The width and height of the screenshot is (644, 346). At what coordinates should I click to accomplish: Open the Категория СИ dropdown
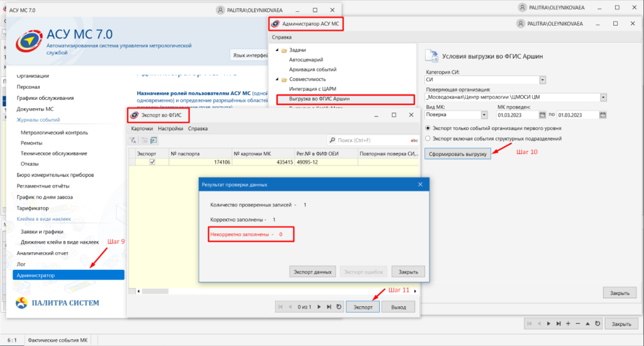click(x=543, y=80)
